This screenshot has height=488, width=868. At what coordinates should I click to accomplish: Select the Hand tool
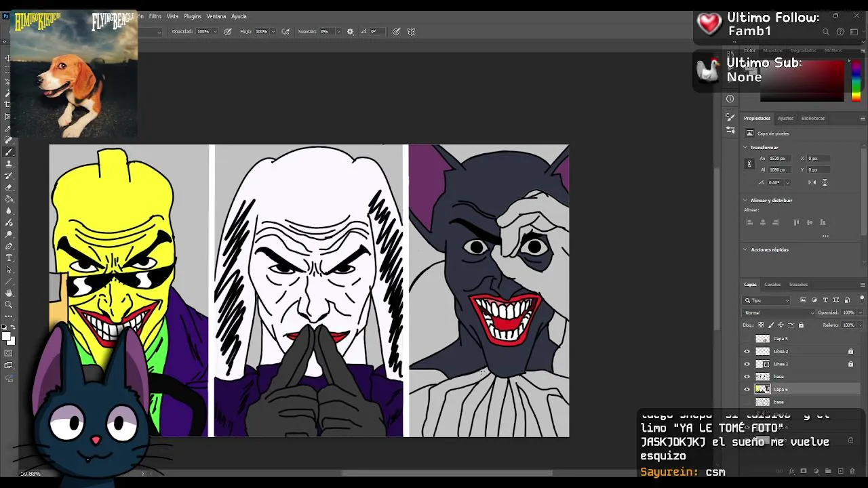[9, 293]
